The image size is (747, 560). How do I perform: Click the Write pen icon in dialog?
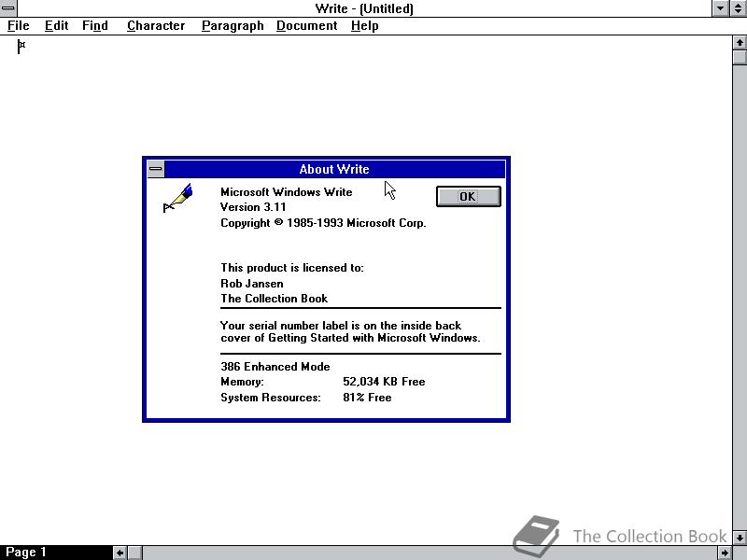(x=177, y=198)
